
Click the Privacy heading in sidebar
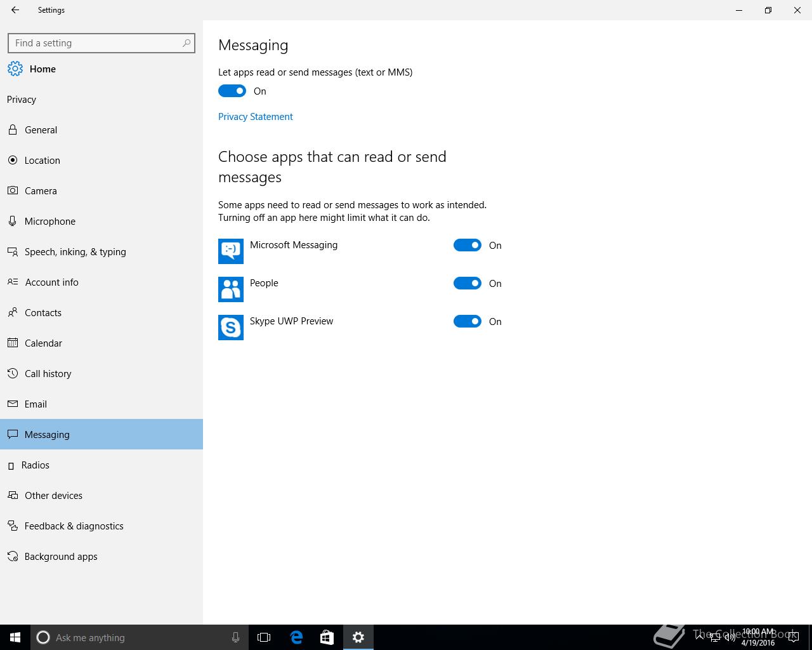[22, 99]
